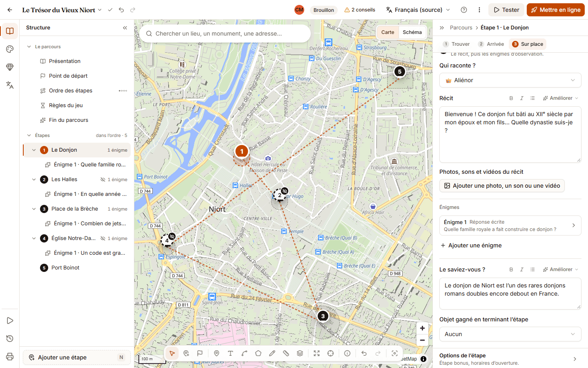This screenshot has width=588, height=368.
Task: Click the info circle icon in map toolbar
Action: pos(347,353)
